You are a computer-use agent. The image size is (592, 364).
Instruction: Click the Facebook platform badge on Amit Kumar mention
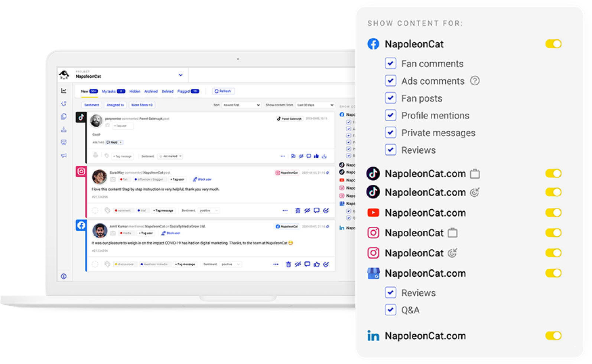coord(81,225)
